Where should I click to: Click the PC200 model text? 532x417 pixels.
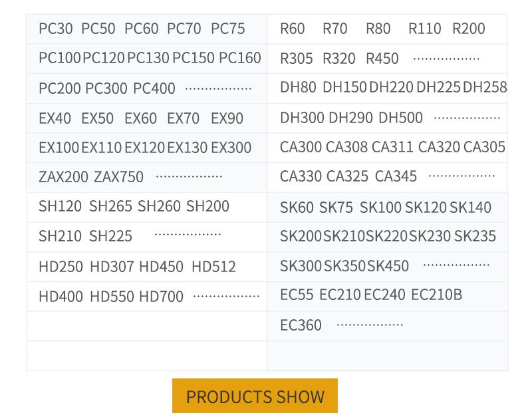pyautogui.click(x=59, y=88)
